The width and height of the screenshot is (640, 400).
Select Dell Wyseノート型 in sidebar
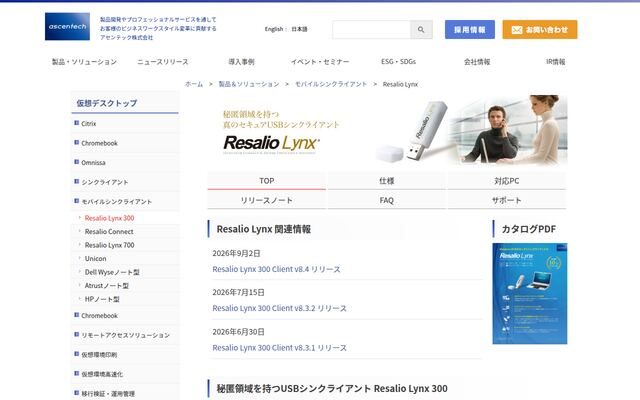point(112,272)
